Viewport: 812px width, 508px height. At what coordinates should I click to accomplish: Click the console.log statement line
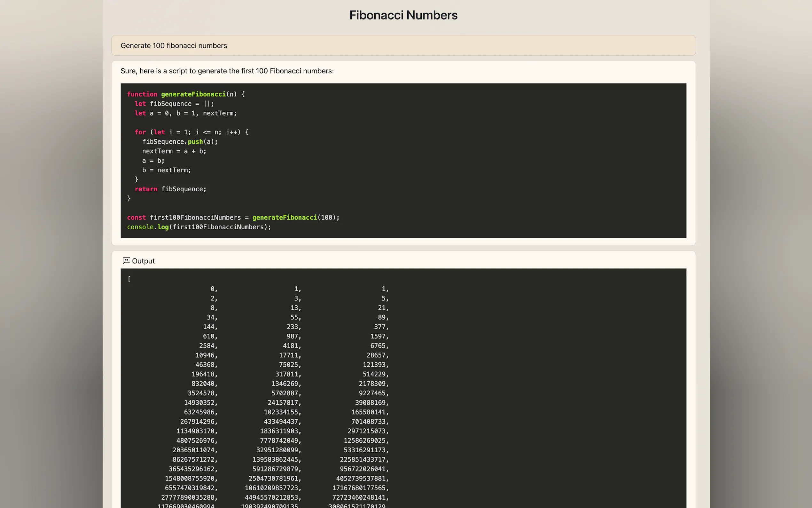(199, 227)
